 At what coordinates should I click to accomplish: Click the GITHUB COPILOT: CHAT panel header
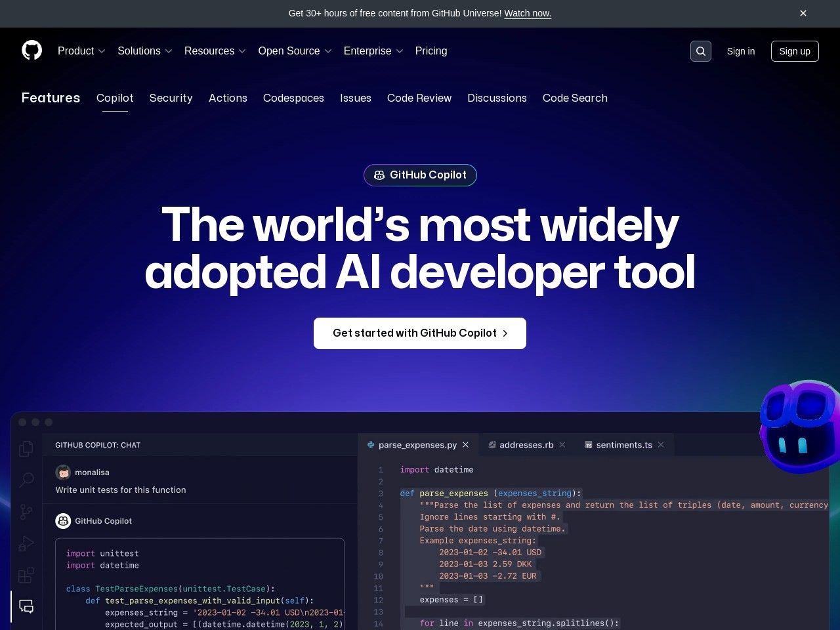(98, 445)
